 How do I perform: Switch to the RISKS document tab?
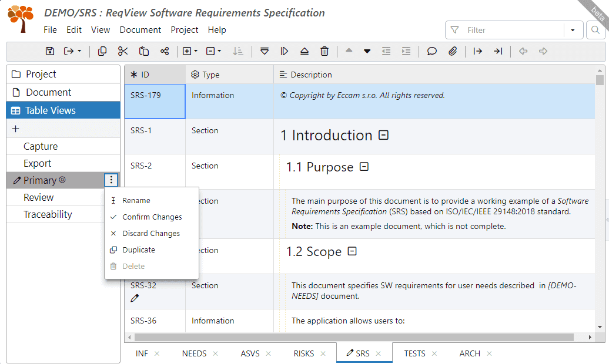pos(304,353)
